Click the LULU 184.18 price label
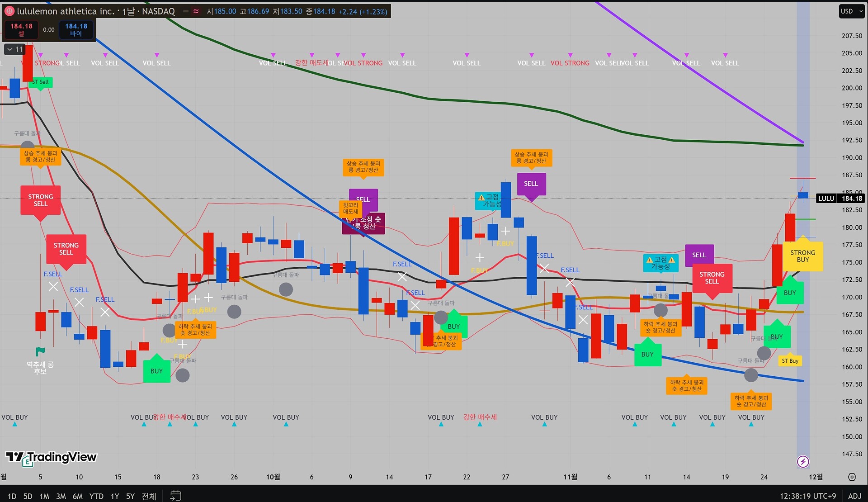868x502 pixels. click(x=840, y=199)
